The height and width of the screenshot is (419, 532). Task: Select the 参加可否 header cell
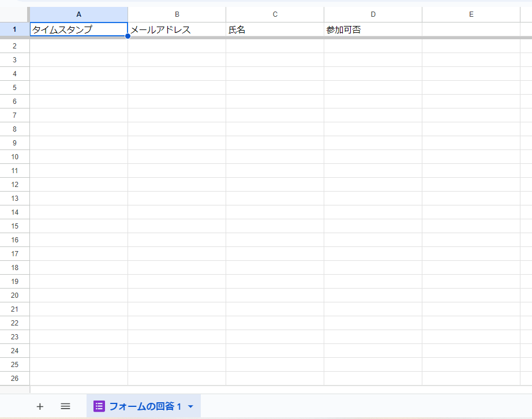click(x=373, y=29)
